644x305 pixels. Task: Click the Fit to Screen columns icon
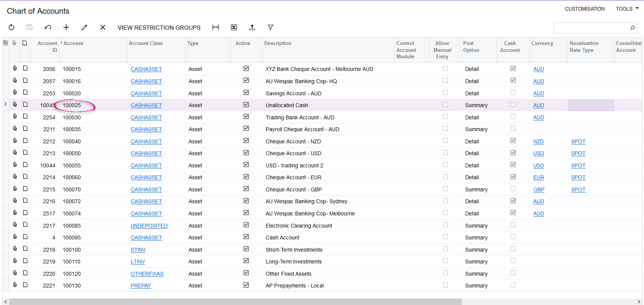(215, 27)
